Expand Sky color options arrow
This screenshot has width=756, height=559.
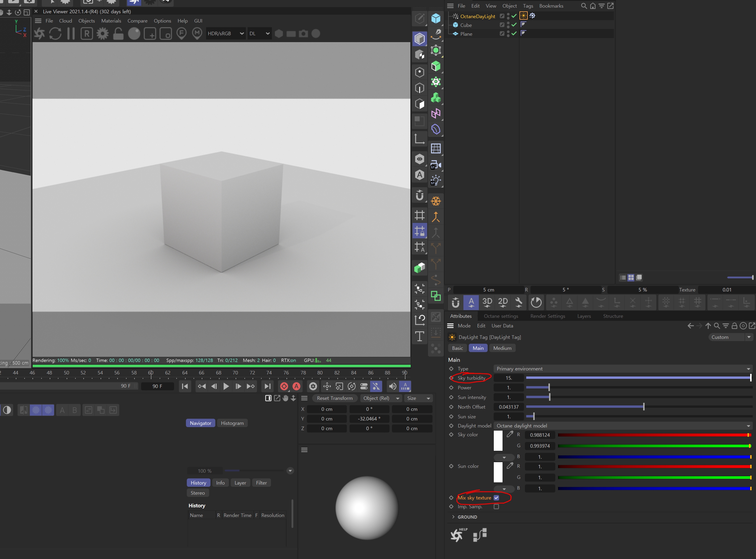coord(504,457)
